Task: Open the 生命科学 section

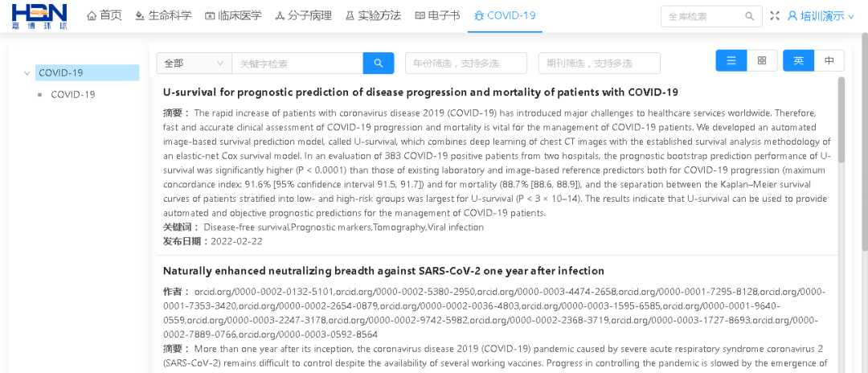Action: [x=163, y=16]
